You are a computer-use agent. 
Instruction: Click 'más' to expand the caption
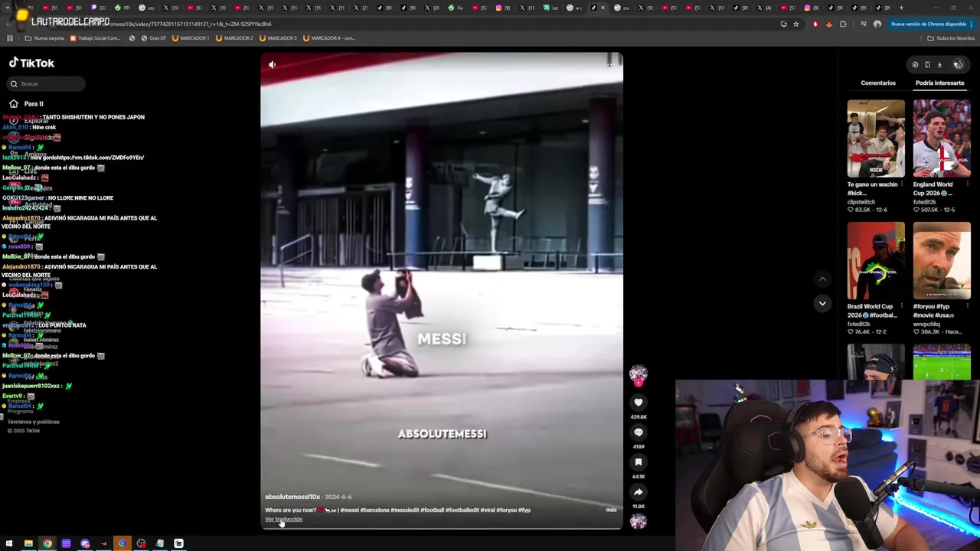tap(611, 510)
